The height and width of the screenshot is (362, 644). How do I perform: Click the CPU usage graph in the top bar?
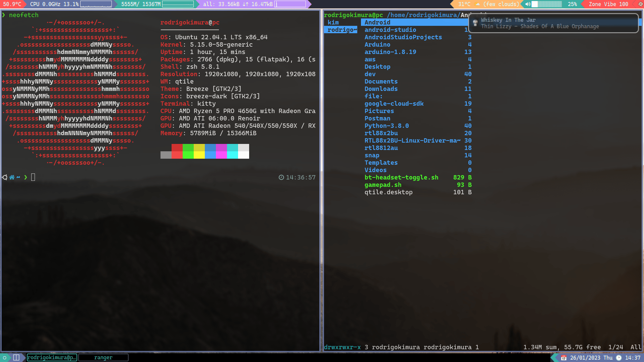(96, 4)
